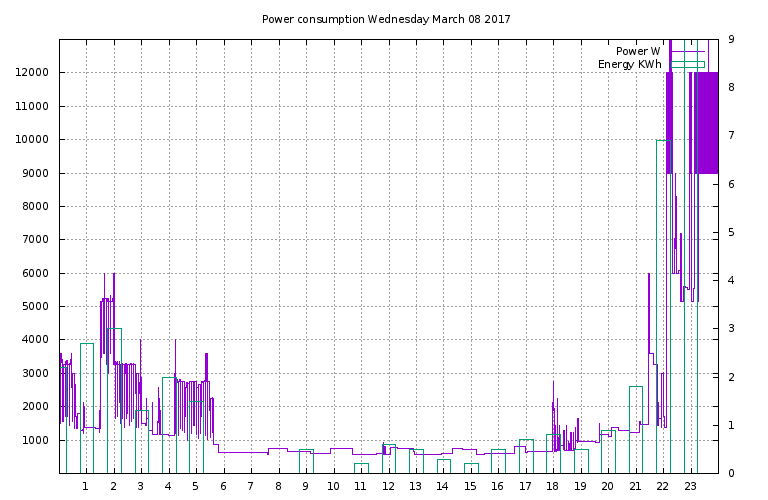Click hour label 15 on the x-axis

tap(470, 486)
